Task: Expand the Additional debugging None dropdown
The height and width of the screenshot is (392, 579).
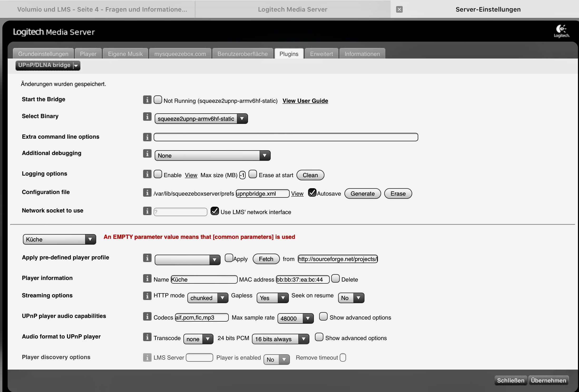Action: [212, 156]
